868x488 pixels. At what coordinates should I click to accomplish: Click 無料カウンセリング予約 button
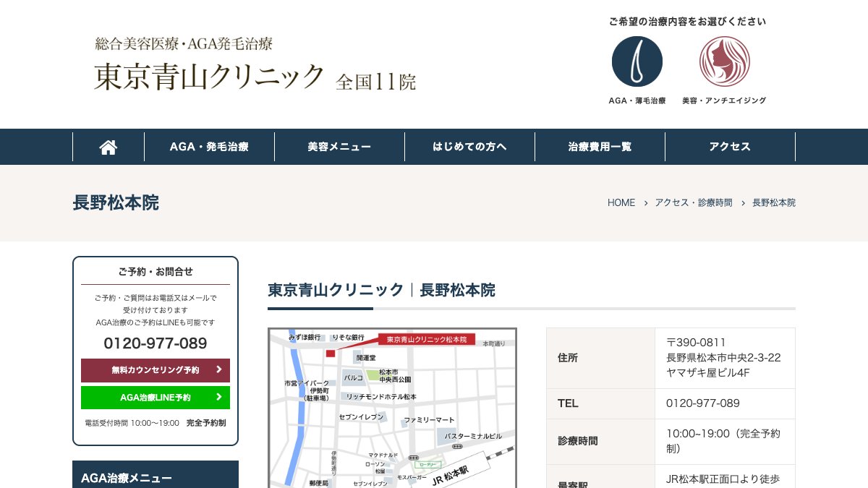(x=156, y=370)
